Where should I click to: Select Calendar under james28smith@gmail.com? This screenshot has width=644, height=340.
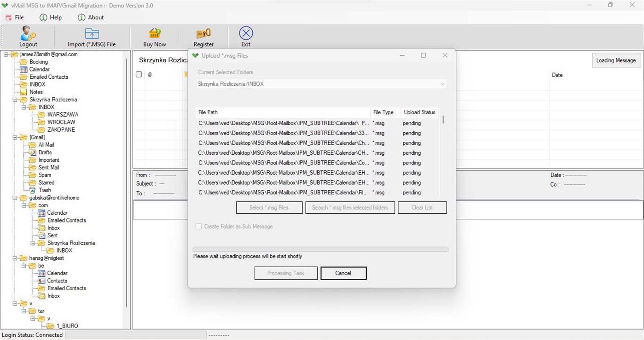pos(40,69)
